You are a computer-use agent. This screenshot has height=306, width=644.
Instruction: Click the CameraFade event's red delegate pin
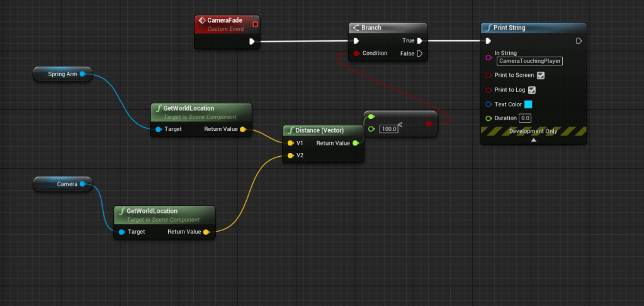255,24
